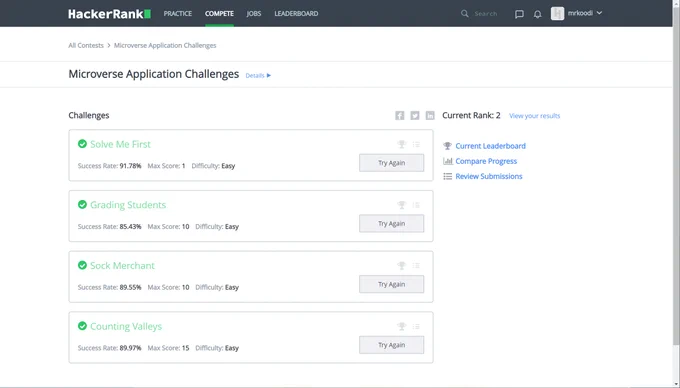
Task: Click bar chart icon beside Compare Progress
Action: tap(448, 161)
